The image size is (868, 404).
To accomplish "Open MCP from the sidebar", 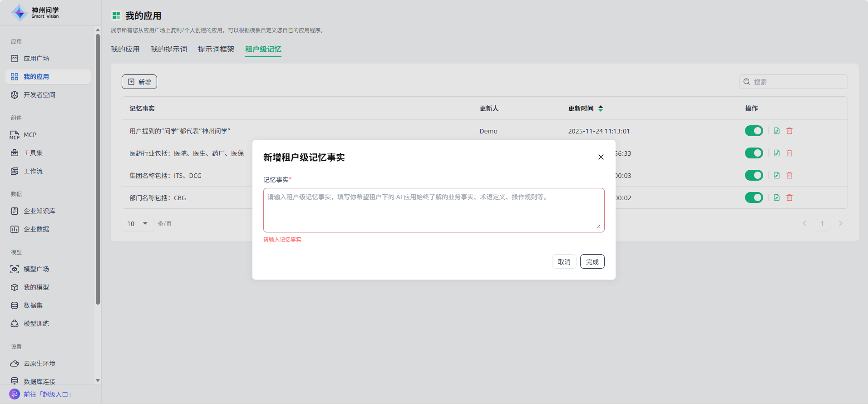I will coord(30,135).
